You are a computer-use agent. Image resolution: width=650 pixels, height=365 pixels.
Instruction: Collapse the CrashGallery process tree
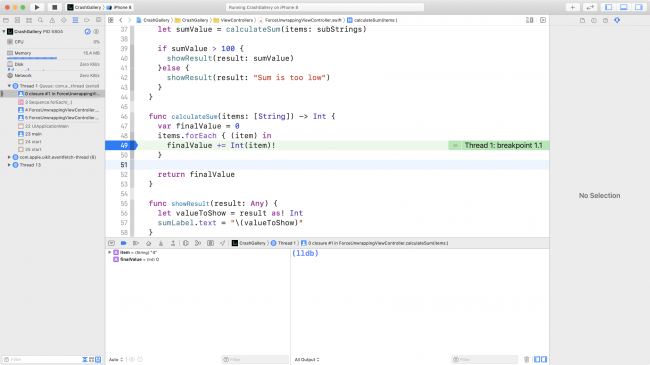point(4,31)
